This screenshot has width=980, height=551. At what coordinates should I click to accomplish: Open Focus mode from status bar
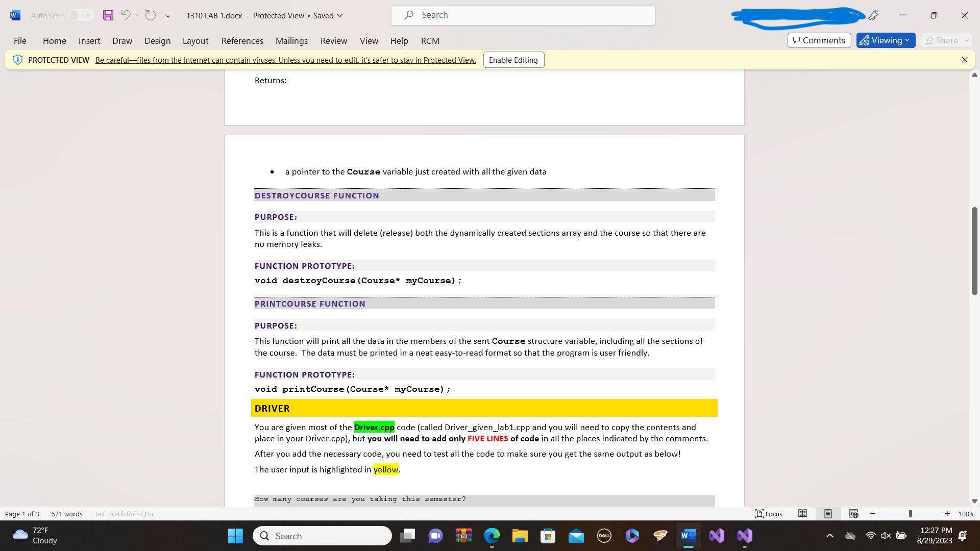(769, 514)
